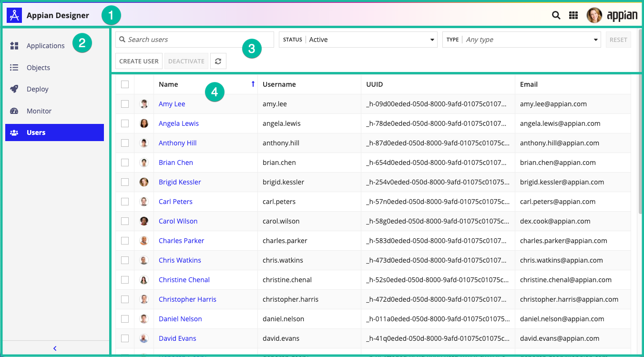Check the Carl Peters row checkbox
The height and width of the screenshot is (357, 644).
tap(125, 202)
